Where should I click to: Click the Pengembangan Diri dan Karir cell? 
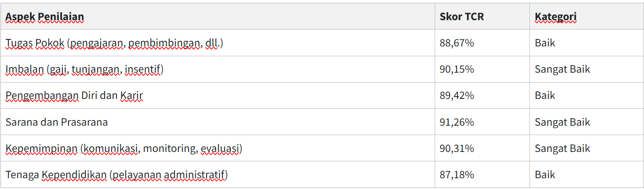(x=74, y=96)
